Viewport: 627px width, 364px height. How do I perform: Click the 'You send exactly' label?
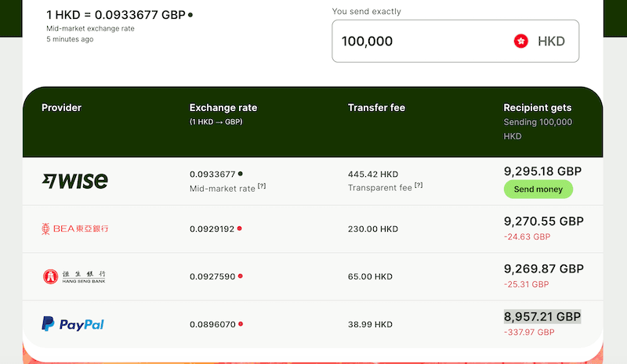coord(366,11)
